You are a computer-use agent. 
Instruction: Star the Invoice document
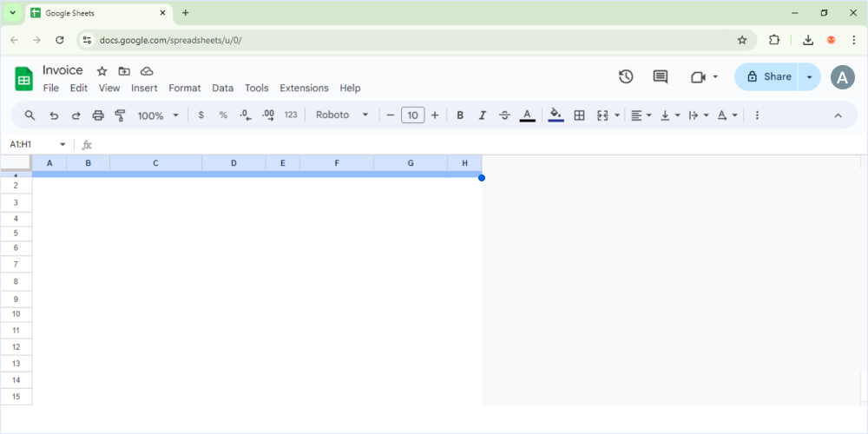pyautogui.click(x=102, y=71)
